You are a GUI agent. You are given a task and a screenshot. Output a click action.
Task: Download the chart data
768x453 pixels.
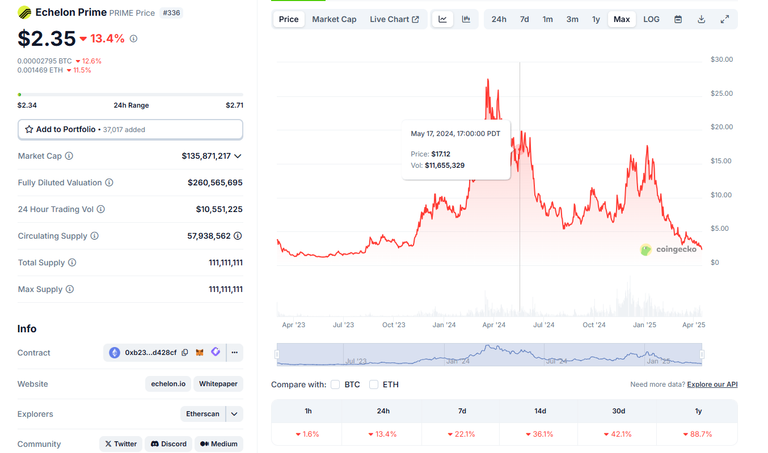pyautogui.click(x=701, y=19)
